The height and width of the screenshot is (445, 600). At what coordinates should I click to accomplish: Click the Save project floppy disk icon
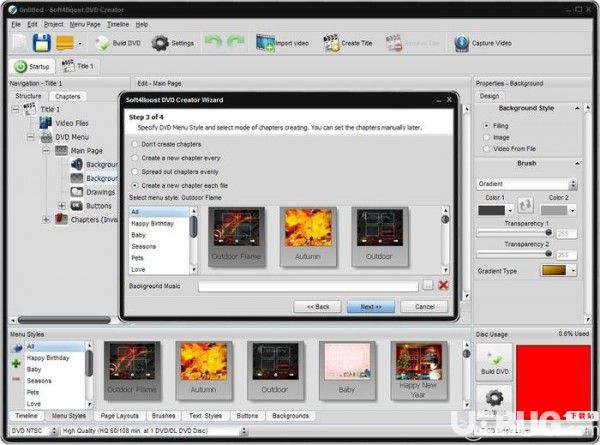coord(42,43)
